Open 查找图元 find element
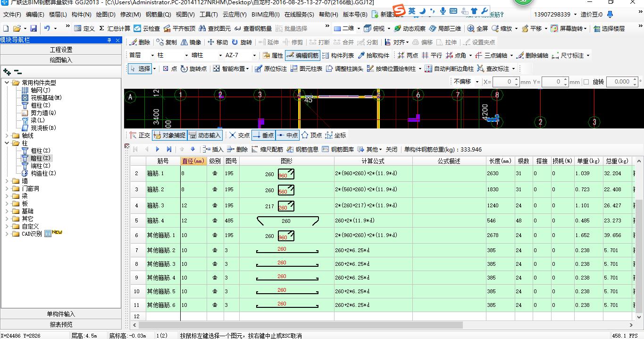The height and width of the screenshot is (339, 644). (x=215, y=28)
